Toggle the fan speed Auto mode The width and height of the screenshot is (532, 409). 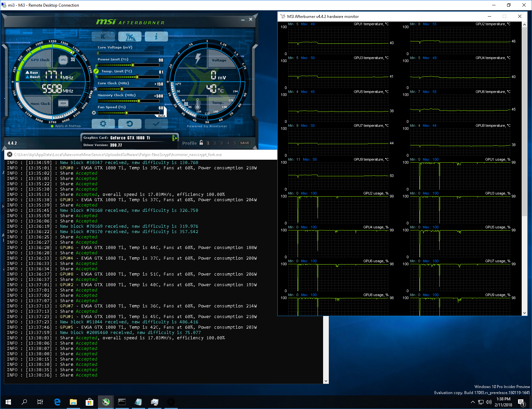pos(161,116)
